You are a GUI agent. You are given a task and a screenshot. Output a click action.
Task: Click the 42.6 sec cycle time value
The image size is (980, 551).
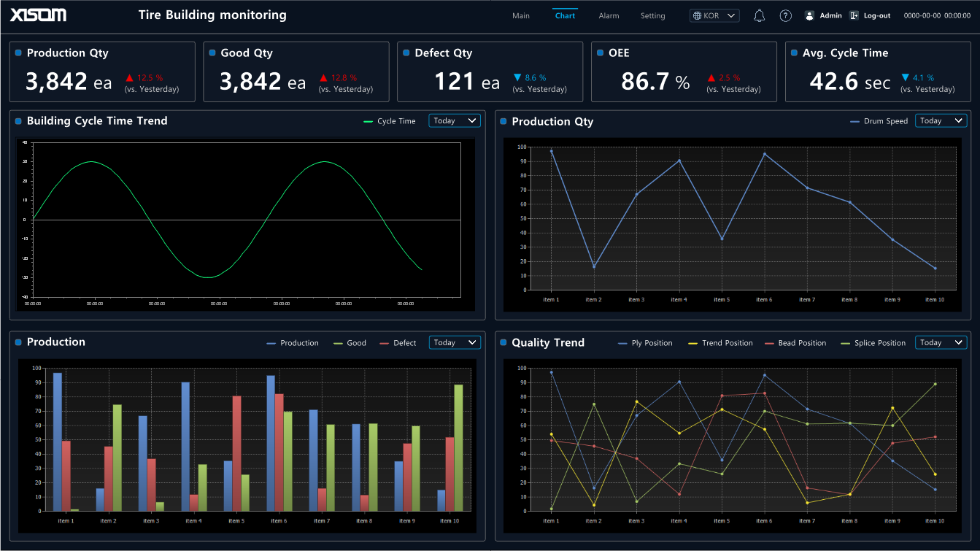(x=850, y=81)
